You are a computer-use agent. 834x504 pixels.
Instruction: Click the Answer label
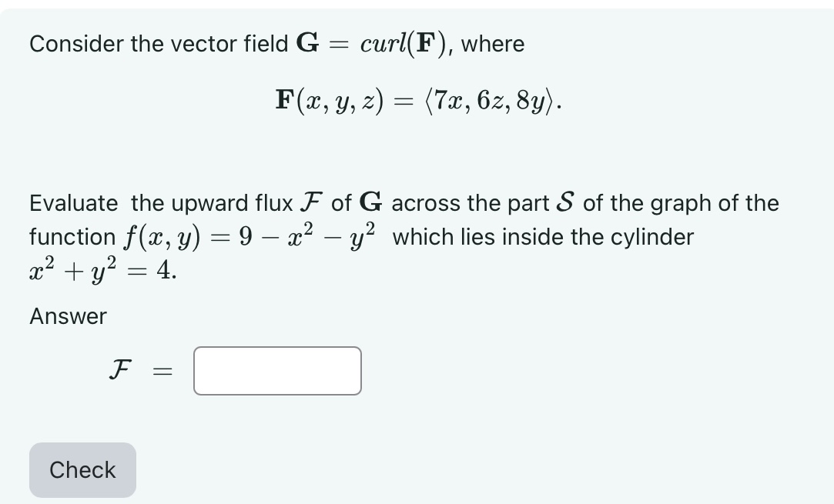coord(66,315)
